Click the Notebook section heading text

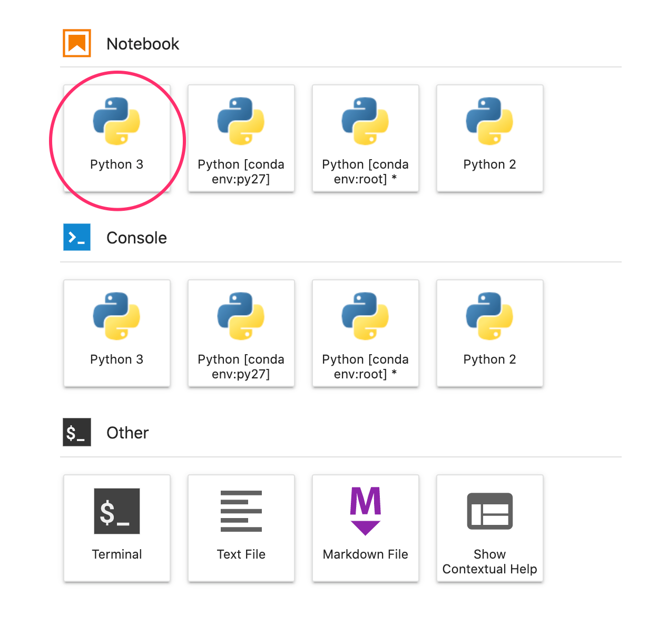point(143,44)
